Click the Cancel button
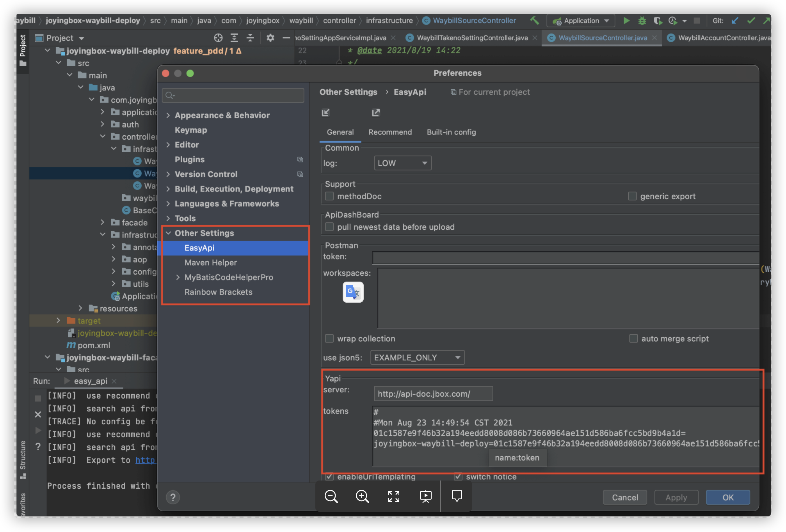786x532 pixels. [x=625, y=497]
